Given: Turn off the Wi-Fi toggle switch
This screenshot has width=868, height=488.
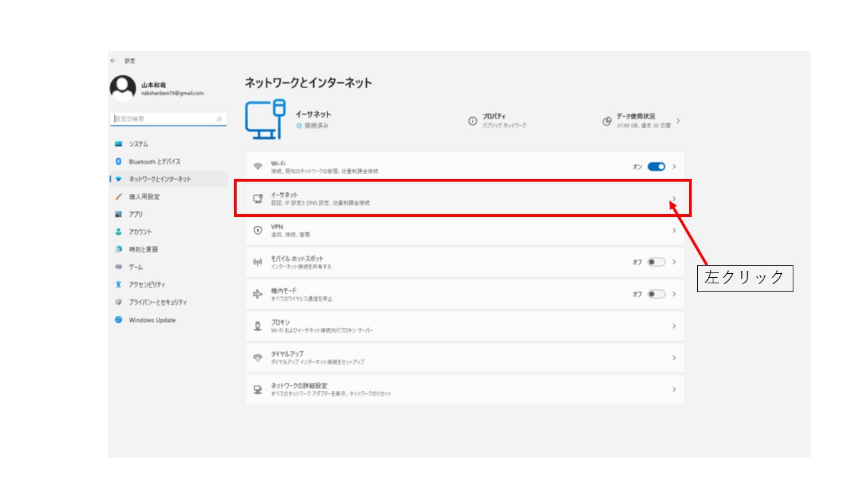Looking at the screenshot, I should (x=656, y=166).
